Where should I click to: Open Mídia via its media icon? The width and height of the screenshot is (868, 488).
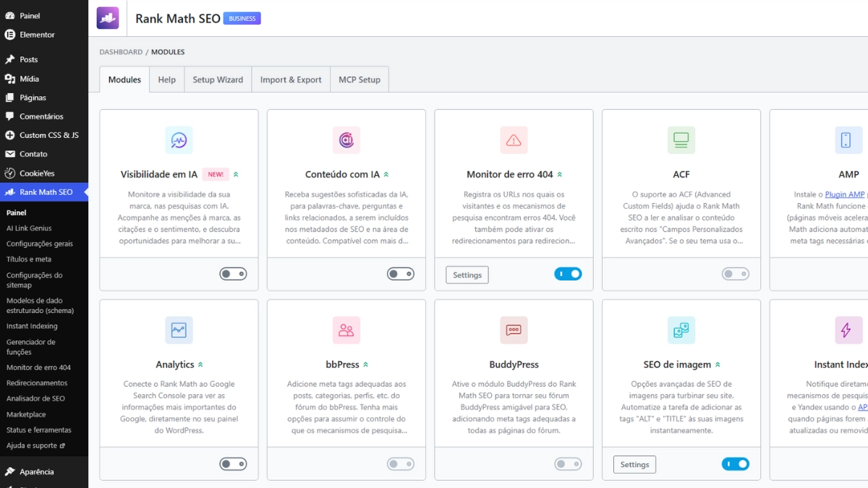click(10, 79)
